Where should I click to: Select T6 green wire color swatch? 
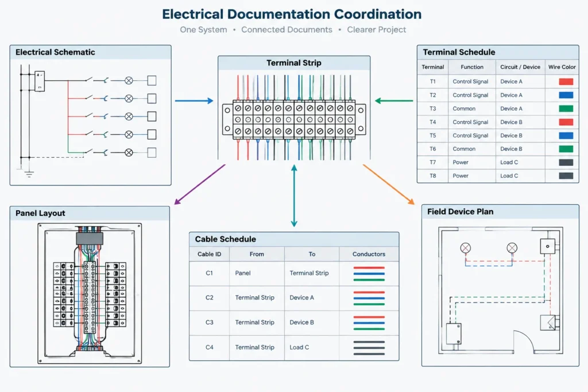(x=566, y=149)
